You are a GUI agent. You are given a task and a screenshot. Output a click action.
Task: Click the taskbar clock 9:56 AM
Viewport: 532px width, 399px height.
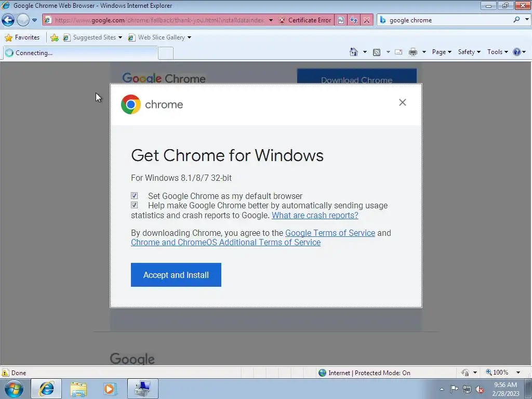click(x=505, y=385)
